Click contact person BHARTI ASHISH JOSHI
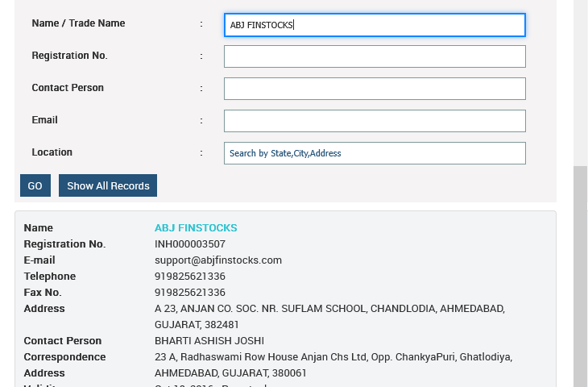This screenshot has height=387, width=588. (209, 341)
